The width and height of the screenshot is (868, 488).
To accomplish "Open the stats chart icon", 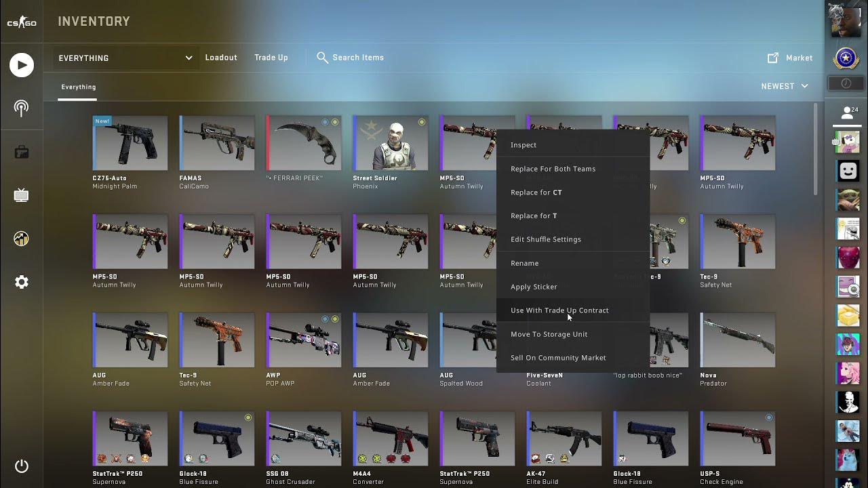I will [x=22, y=239].
